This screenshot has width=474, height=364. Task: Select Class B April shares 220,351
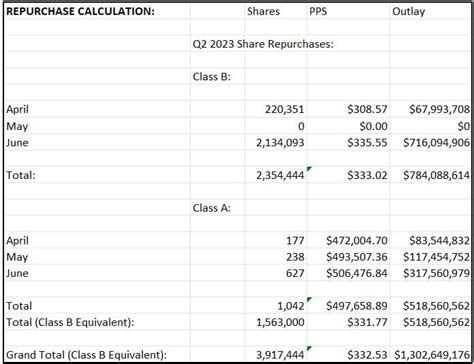click(285, 109)
